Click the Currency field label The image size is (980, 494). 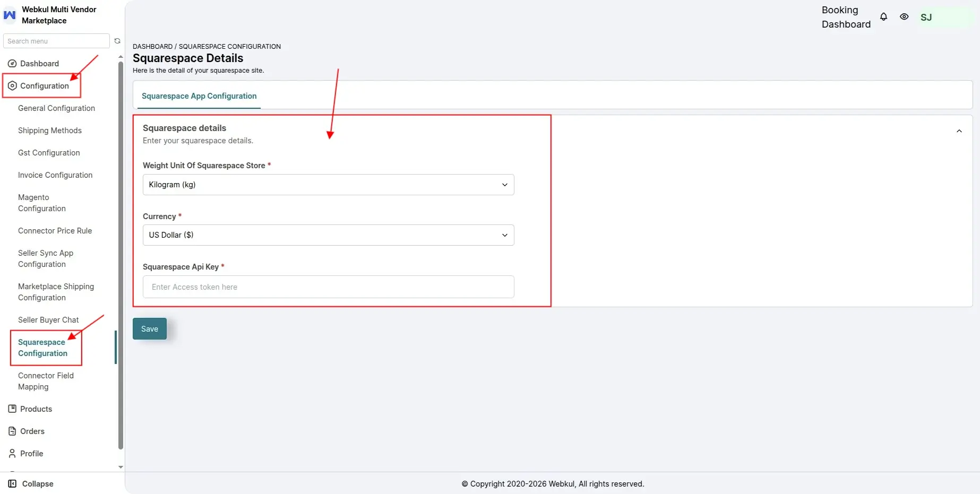[159, 216]
